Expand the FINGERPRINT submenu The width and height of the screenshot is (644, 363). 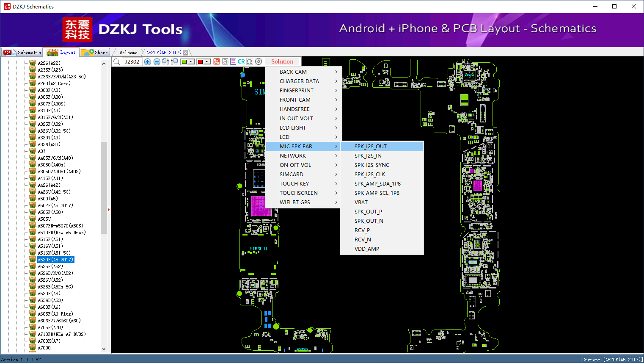pyautogui.click(x=304, y=91)
